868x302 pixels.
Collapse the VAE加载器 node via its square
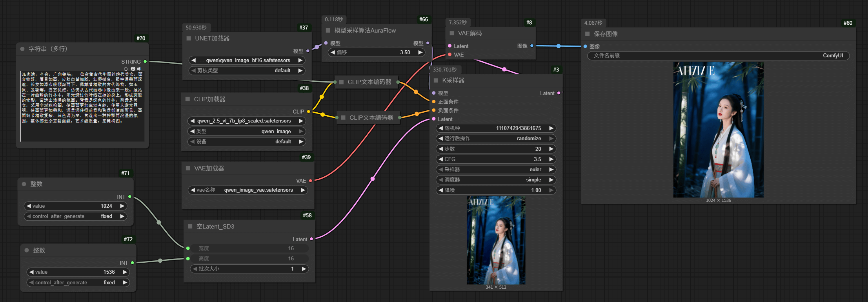pyautogui.click(x=188, y=168)
